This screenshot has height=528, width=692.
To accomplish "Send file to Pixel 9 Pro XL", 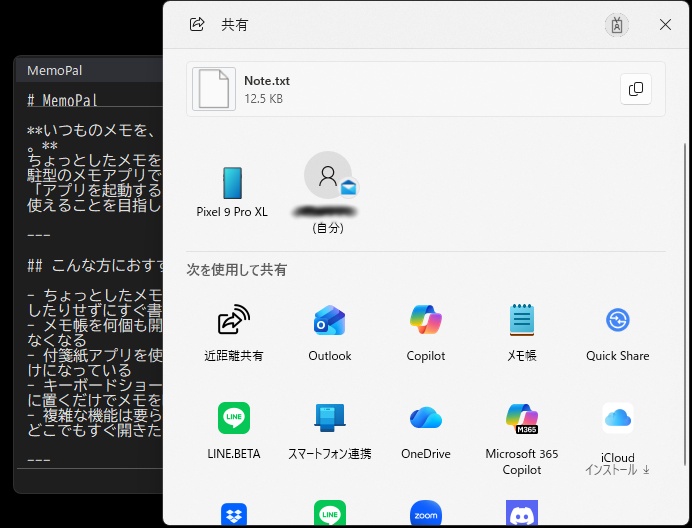I will coord(232,192).
